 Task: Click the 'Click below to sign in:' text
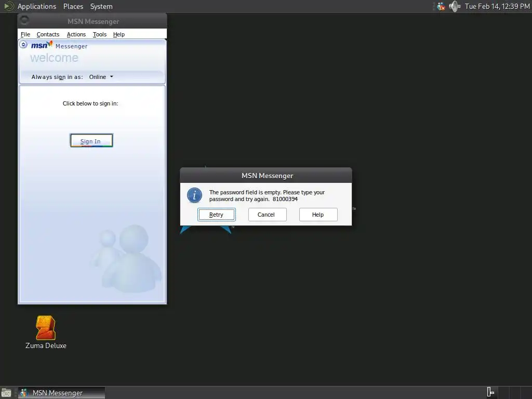[x=90, y=103]
